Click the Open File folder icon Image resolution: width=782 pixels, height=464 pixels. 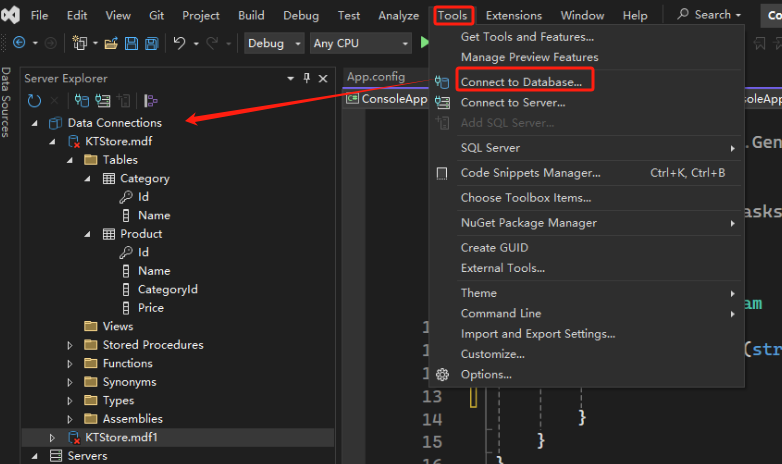click(x=111, y=44)
